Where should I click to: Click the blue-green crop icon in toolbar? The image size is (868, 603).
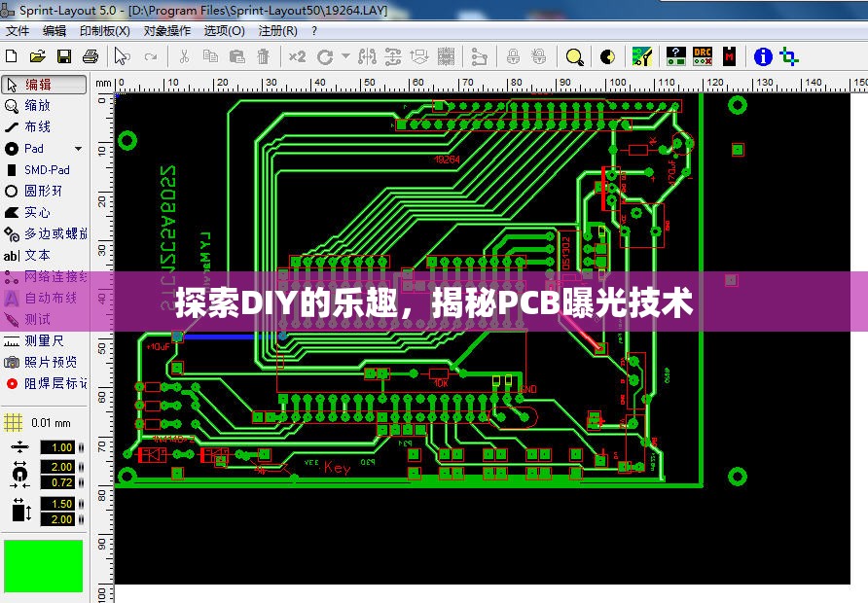click(789, 56)
